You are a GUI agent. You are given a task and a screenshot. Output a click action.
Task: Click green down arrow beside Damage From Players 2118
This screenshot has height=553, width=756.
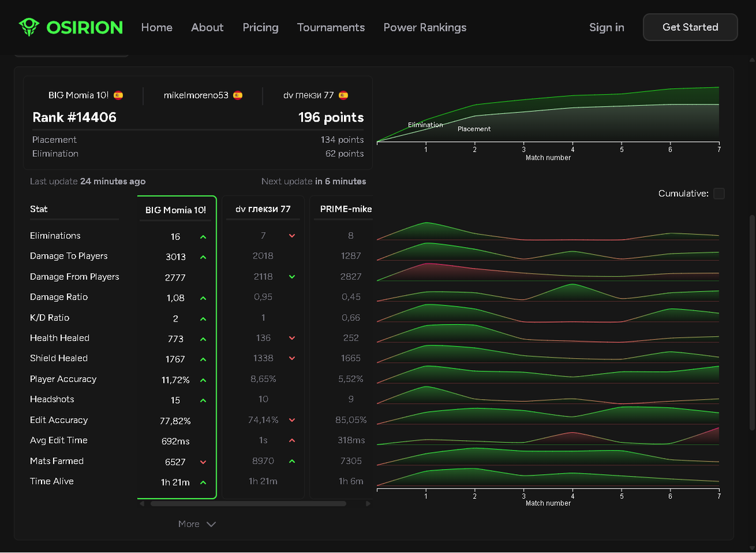(x=292, y=276)
